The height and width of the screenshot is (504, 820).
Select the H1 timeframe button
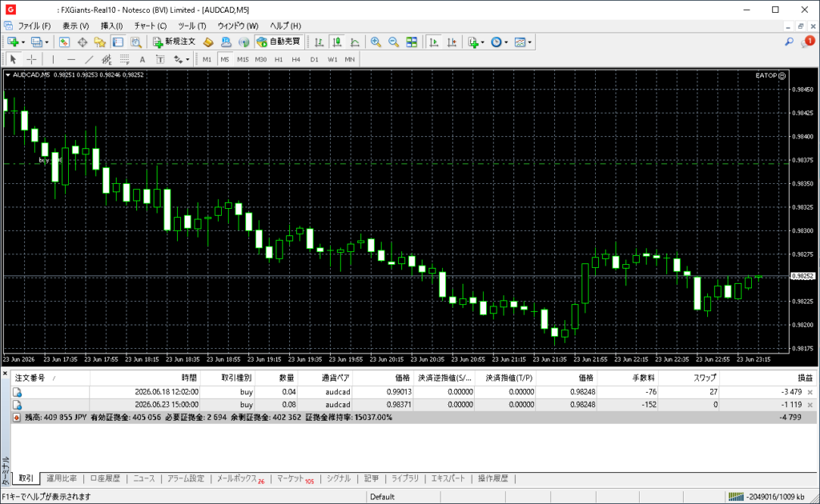(279, 59)
